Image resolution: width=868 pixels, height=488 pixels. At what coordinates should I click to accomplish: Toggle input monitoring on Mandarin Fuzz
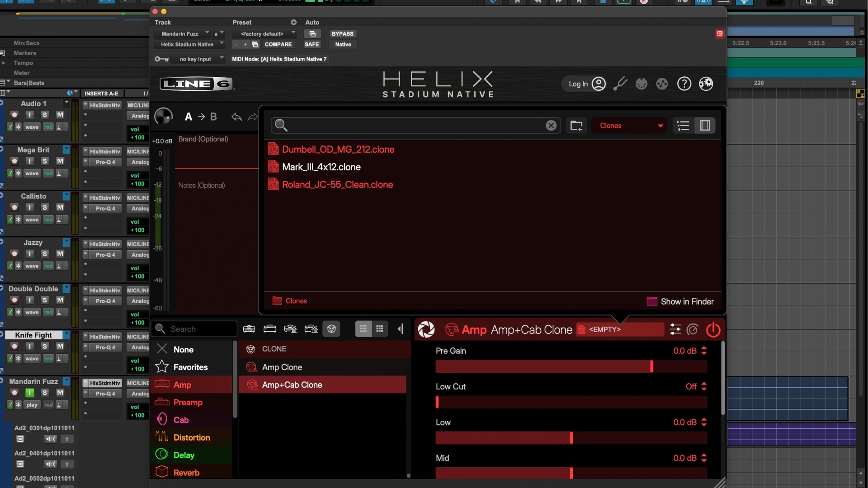(29, 393)
